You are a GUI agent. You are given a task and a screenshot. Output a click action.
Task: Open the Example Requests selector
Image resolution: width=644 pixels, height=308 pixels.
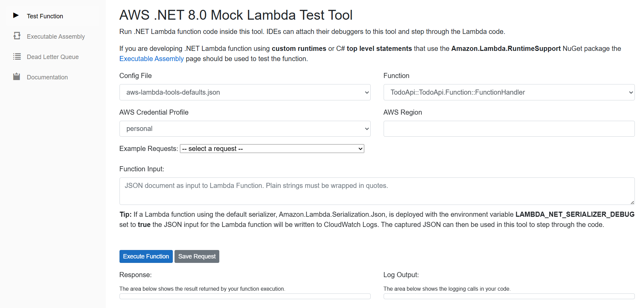coord(271,148)
